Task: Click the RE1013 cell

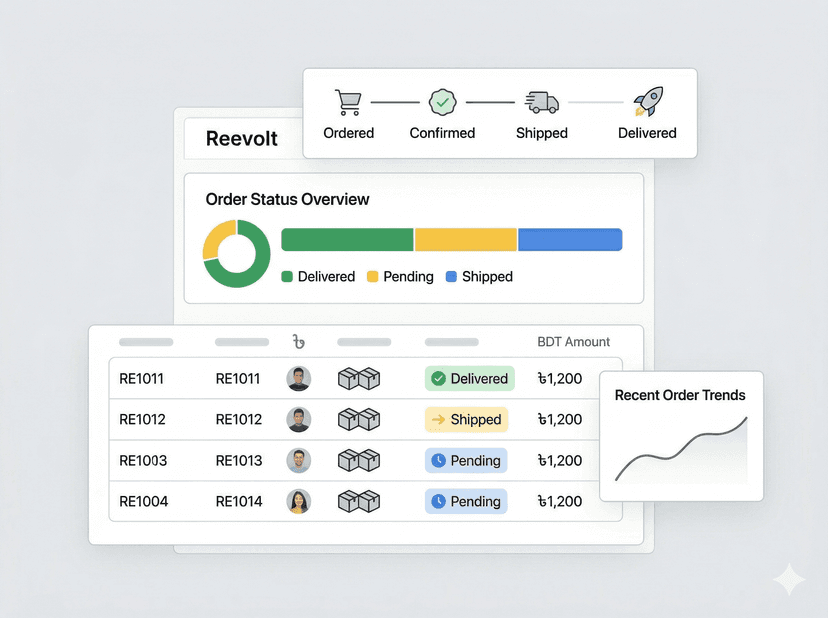Action: tap(239, 461)
